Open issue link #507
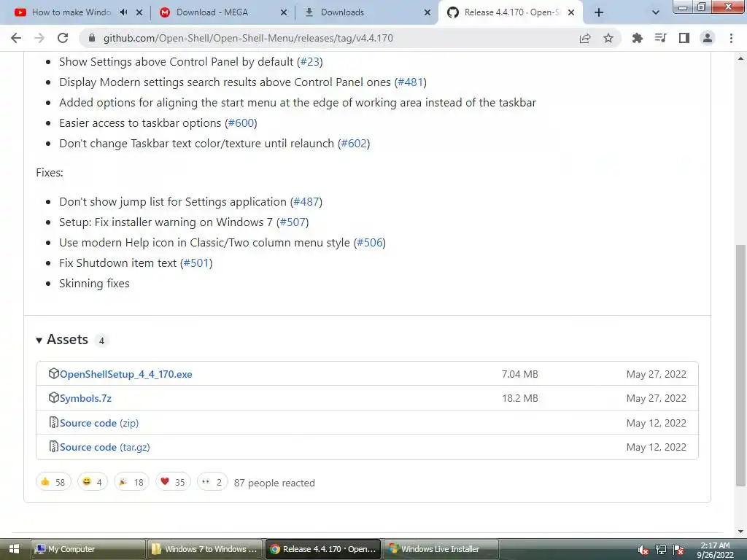 pyautogui.click(x=293, y=222)
